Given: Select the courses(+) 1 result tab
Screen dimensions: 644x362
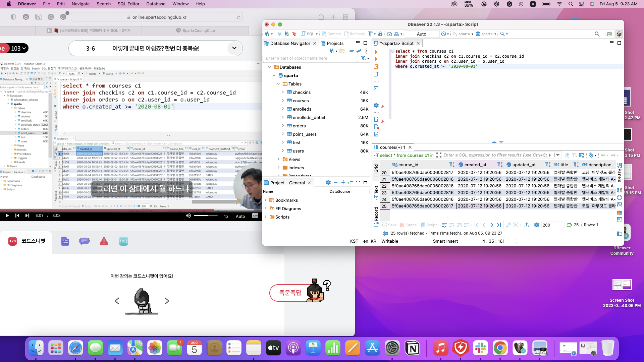Looking at the screenshot, I should tap(393, 147).
